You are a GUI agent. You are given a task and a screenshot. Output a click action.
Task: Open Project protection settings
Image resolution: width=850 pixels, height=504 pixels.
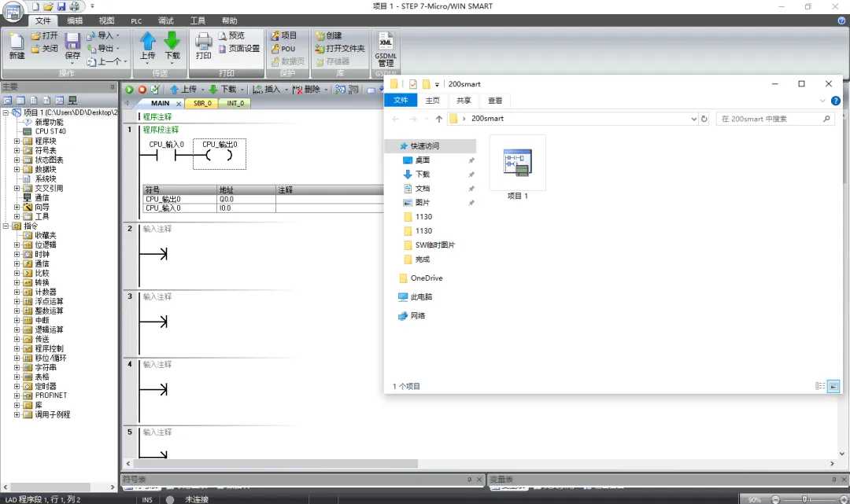point(283,35)
